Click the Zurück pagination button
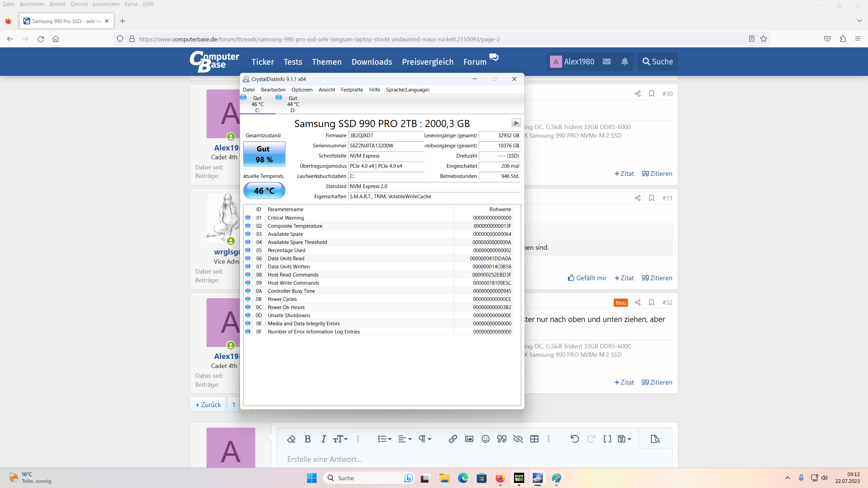Image resolution: width=868 pixels, height=488 pixels. pyautogui.click(x=208, y=405)
